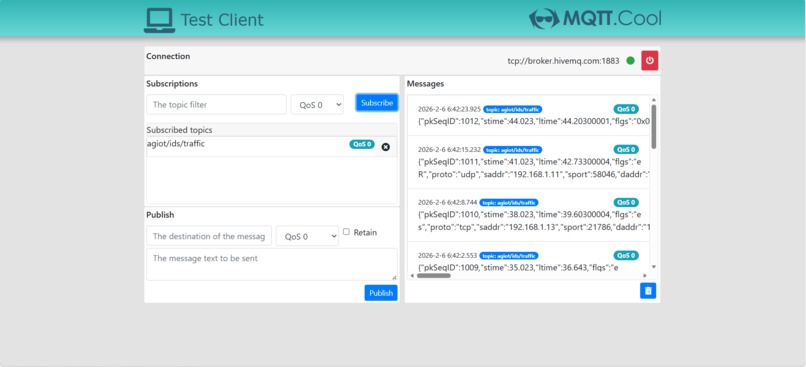Click the Connection heading
The height and width of the screenshot is (367, 806).
click(x=168, y=56)
